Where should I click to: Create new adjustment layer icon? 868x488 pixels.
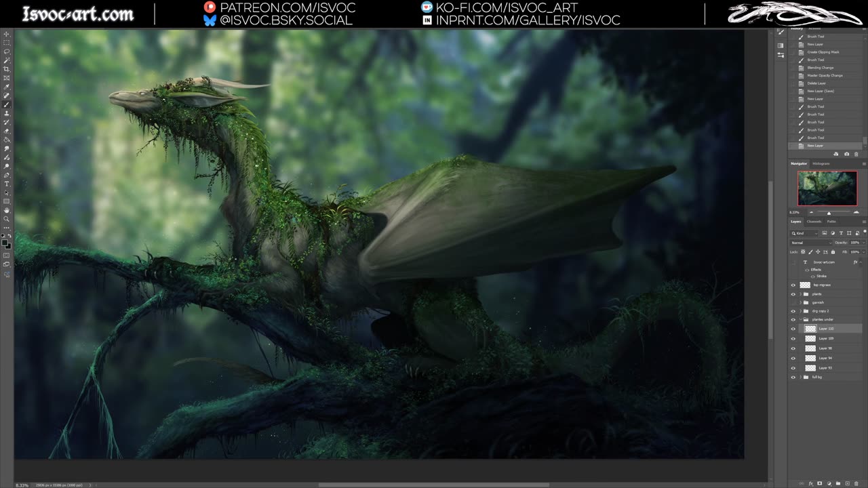[829, 483]
